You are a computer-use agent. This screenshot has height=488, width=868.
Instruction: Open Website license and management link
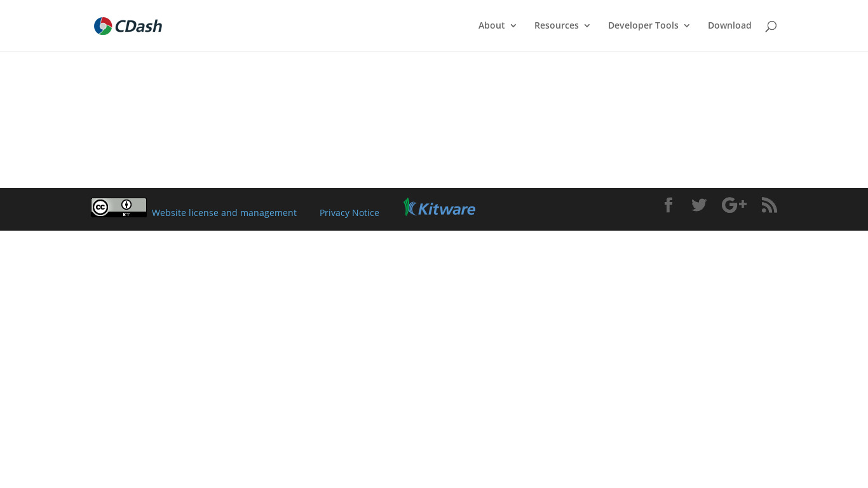(x=224, y=213)
